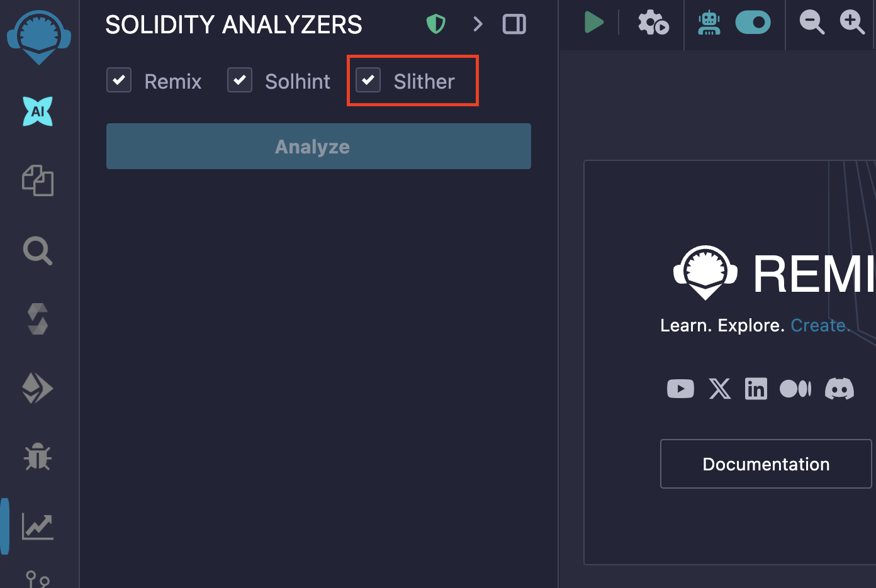This screenshot has width=876, height=588.
Task: Open the Remix X (Twitter) page
Action: [x=720, y=389]
